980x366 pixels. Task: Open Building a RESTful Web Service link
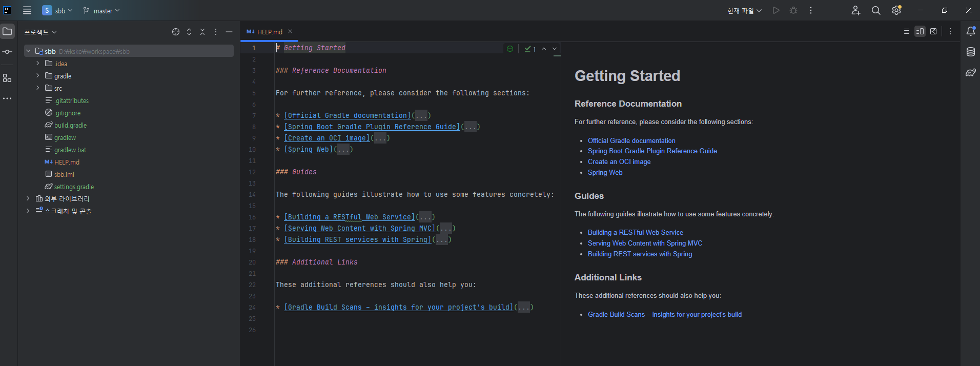[635, 233]
